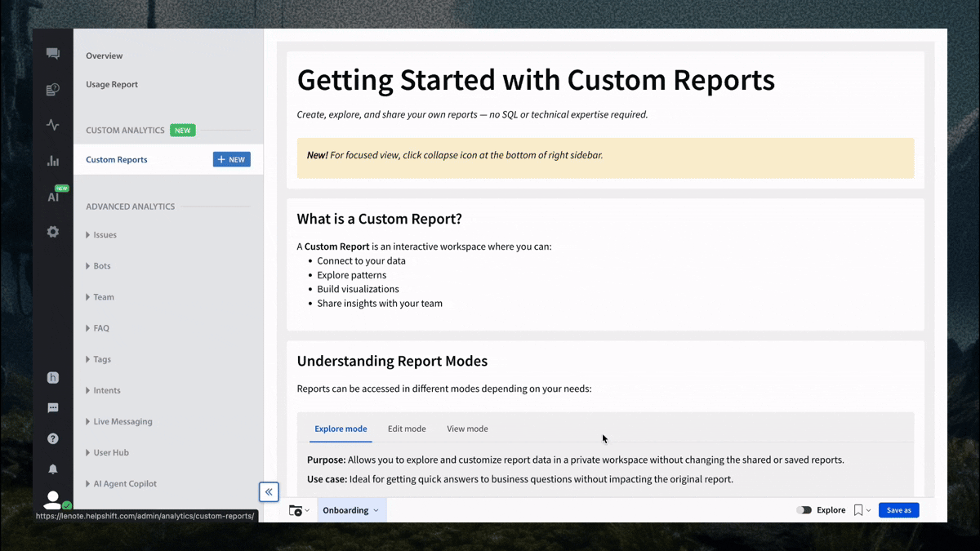Expand the Live Messaging section

tap(119, 421)
